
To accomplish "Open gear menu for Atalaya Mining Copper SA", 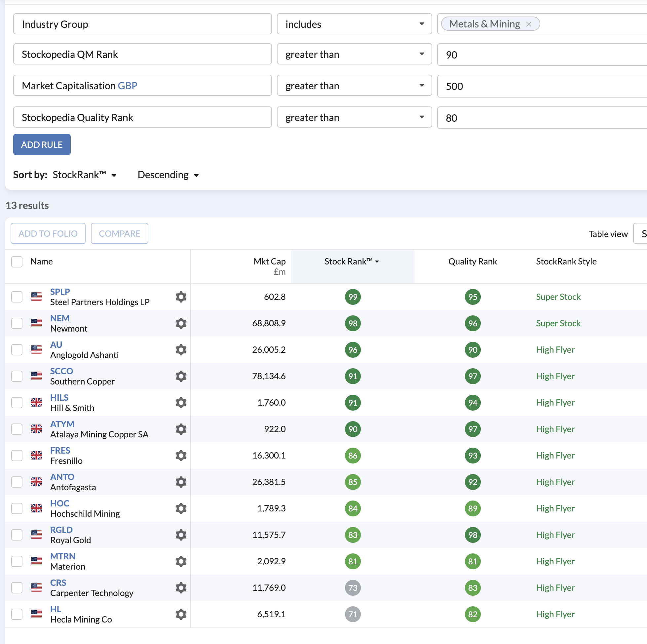I will click(x=181, y=429).
